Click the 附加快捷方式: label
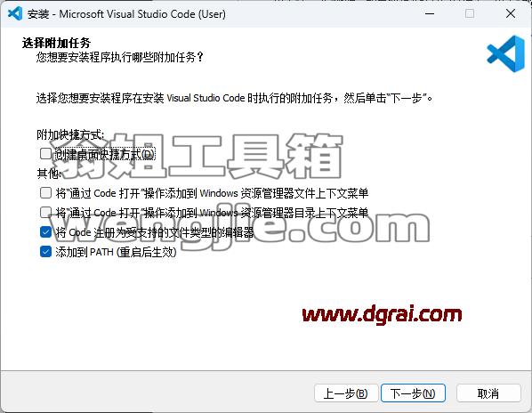Viewport: 532px width, 413px height. pos(70,134)
